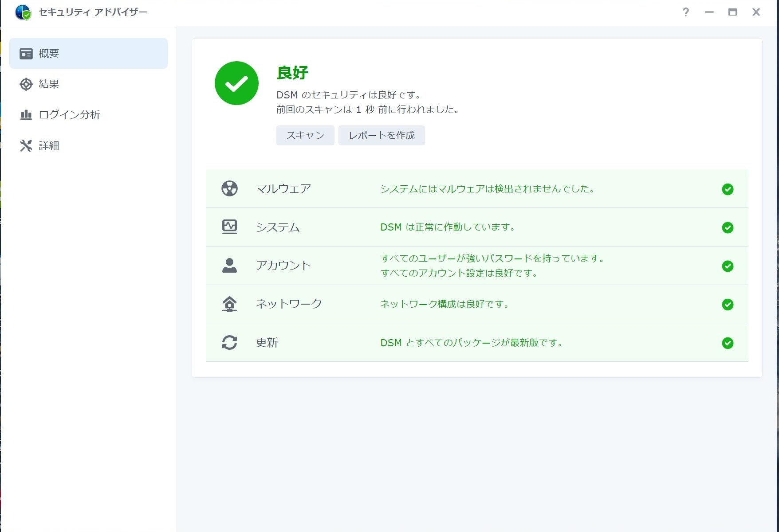
Task: Click the malware radiation icon
Action: (x=229, y=189)
